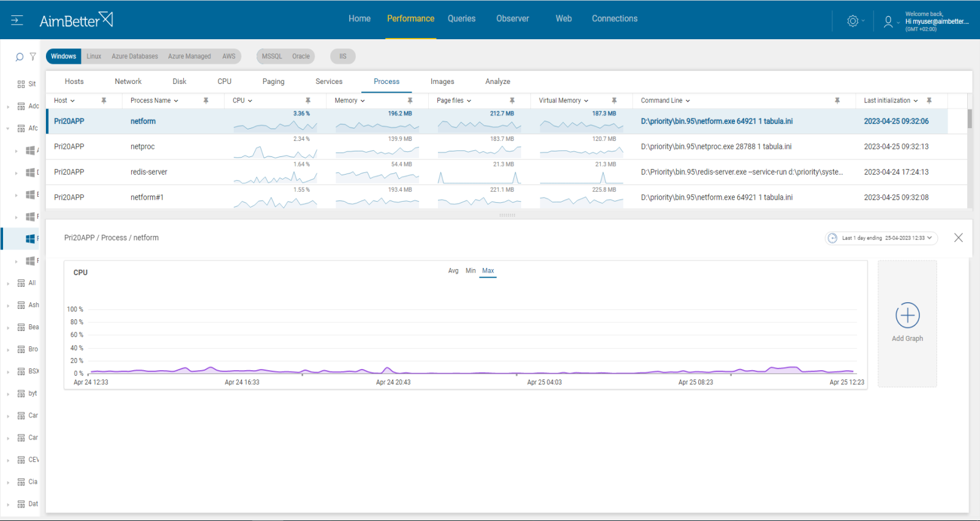
Task: Go to the Home menu
Action: point(360,19)
